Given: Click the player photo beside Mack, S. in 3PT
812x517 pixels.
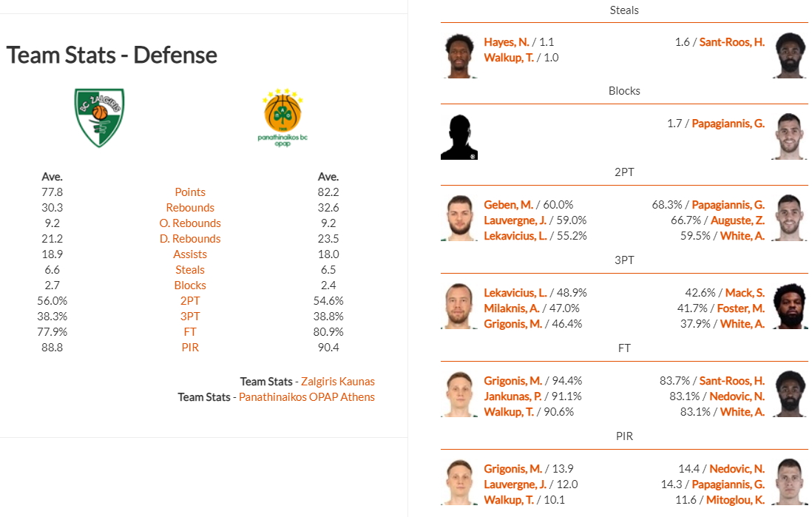Looking at the screenshot, I should [x=790, y=306].
